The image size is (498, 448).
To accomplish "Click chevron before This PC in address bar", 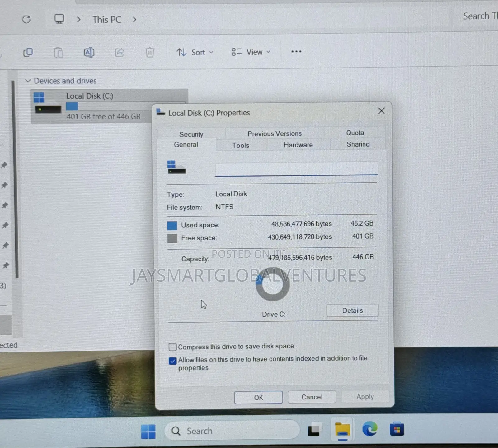I will pyautogui.click(x=79, y=19).
